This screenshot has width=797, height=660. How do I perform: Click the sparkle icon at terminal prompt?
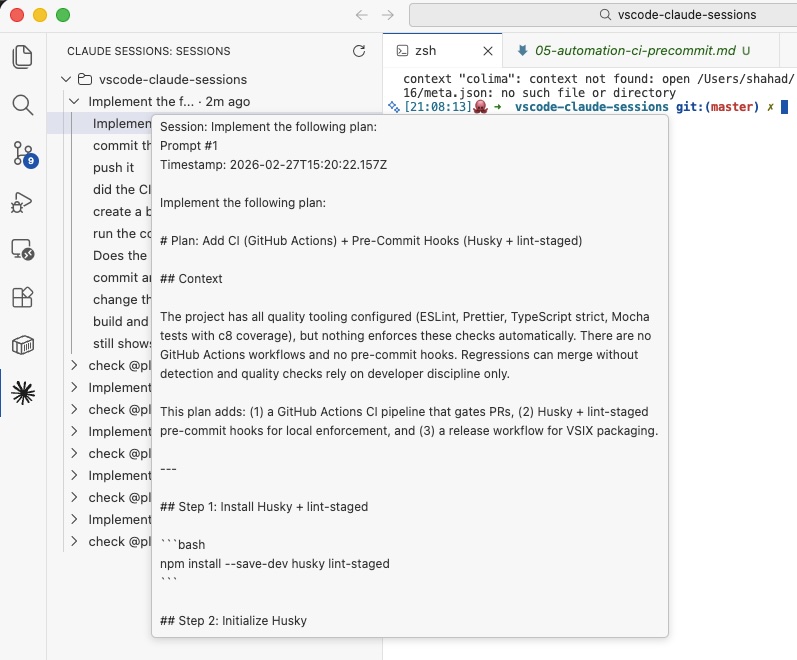coord(393,107)
